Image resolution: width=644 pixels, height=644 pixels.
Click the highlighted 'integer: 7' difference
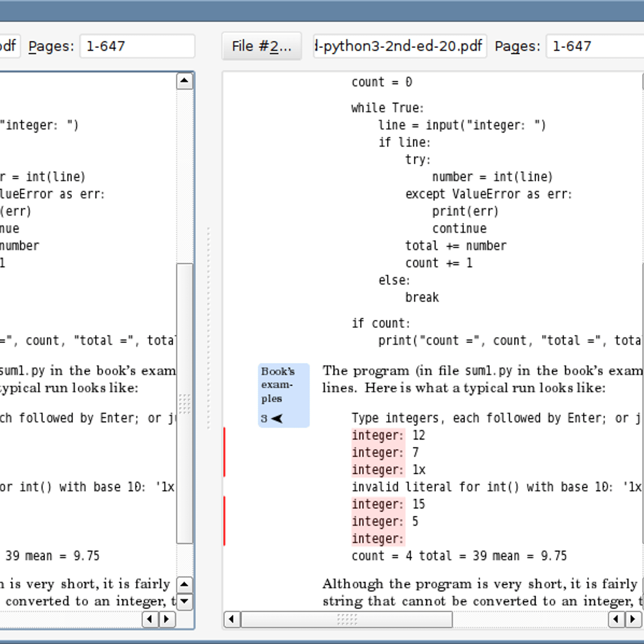[x=378, y=452]
